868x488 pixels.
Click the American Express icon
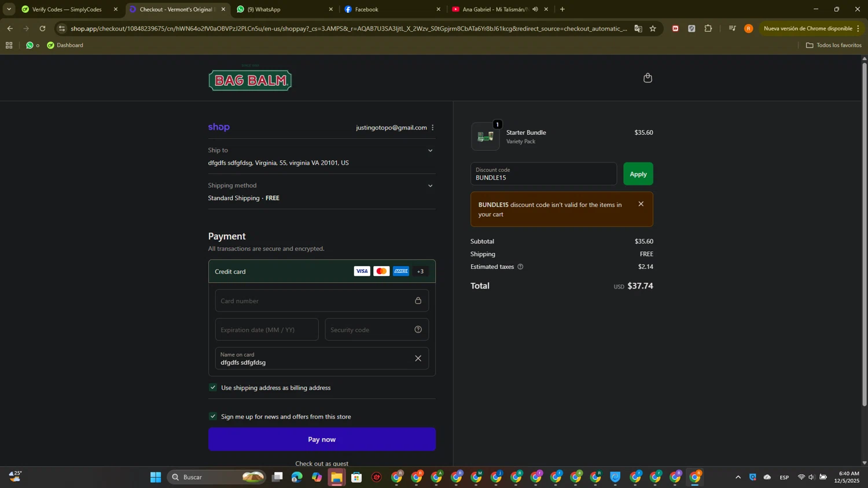point(401,271)
